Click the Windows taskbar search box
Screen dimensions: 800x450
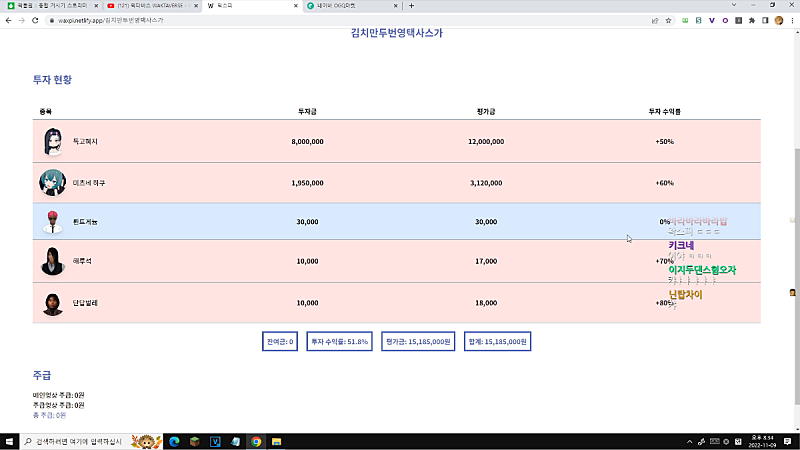(x=91, y=441)
